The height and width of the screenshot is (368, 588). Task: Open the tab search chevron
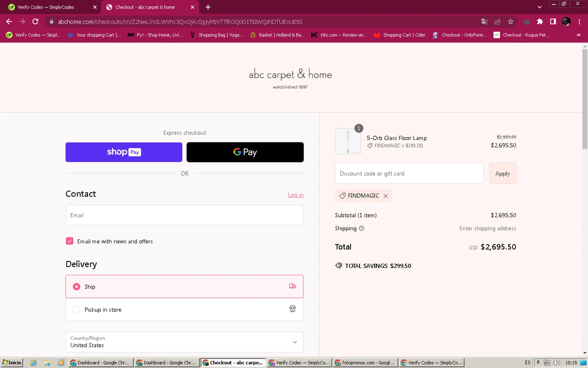pos(539,7)
